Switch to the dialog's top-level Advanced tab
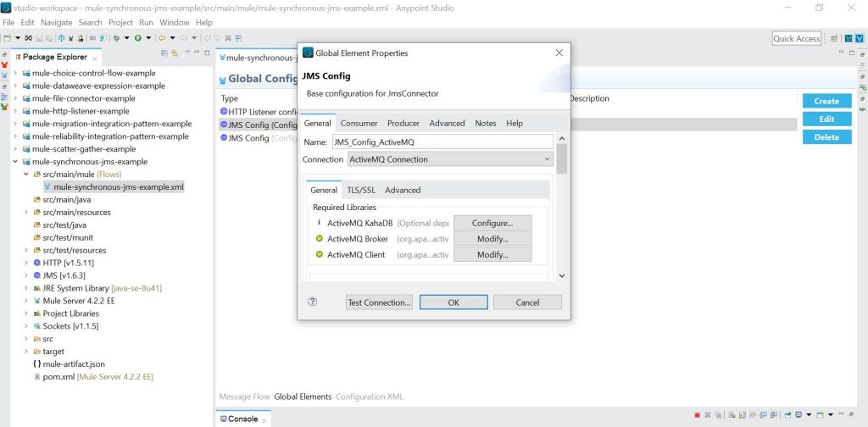Viewport: 868px width, 427px height. point(448,124)
